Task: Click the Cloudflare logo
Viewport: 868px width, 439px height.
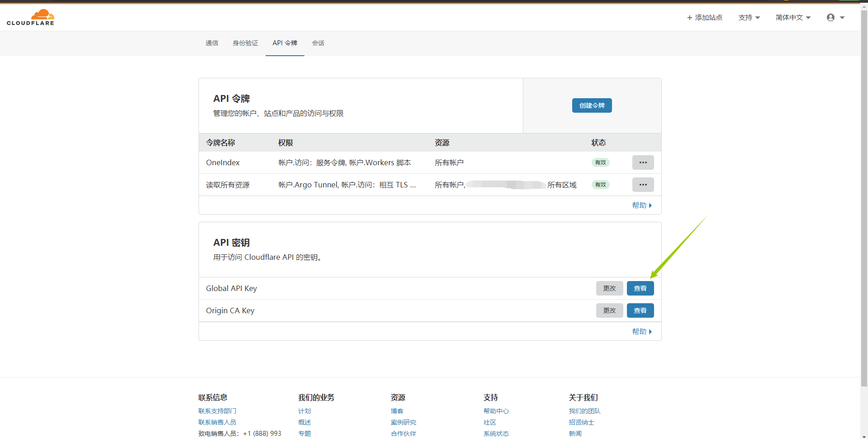Action: click(x=30, y=17)
